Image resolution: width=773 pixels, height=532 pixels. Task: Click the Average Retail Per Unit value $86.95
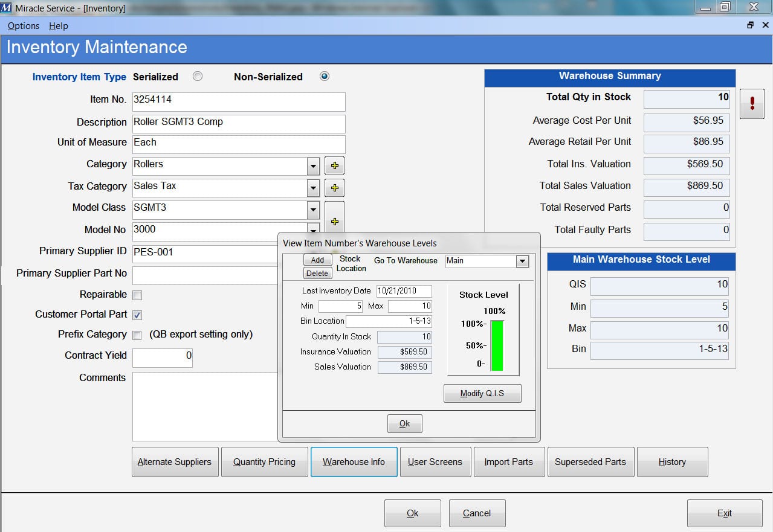coord(687,144)
